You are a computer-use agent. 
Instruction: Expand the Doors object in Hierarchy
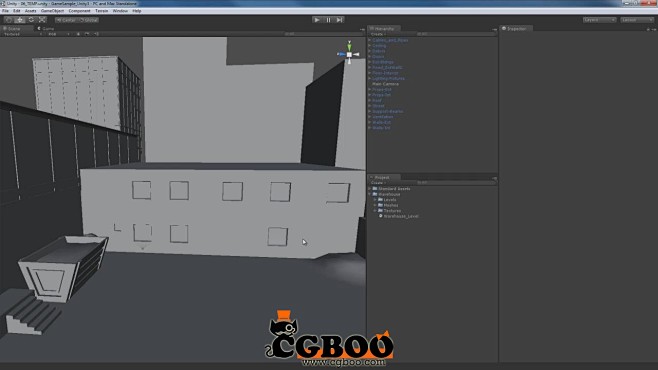(370, 57)
